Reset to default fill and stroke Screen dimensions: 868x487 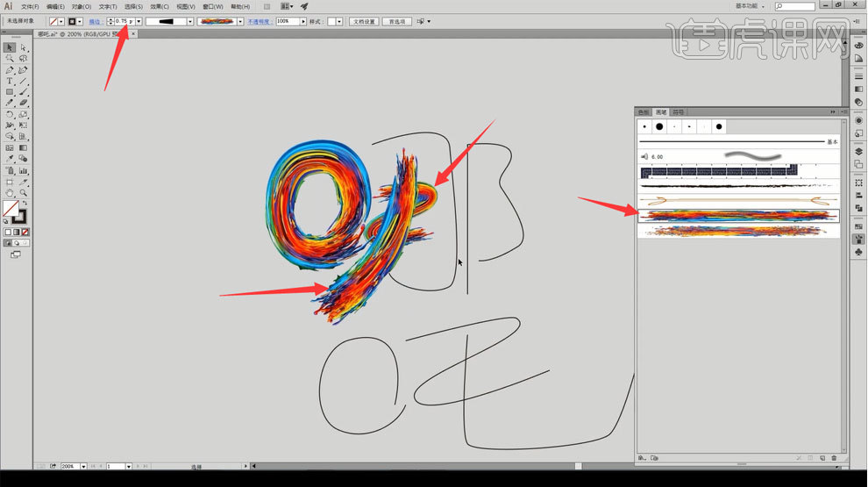click(6, 221)
